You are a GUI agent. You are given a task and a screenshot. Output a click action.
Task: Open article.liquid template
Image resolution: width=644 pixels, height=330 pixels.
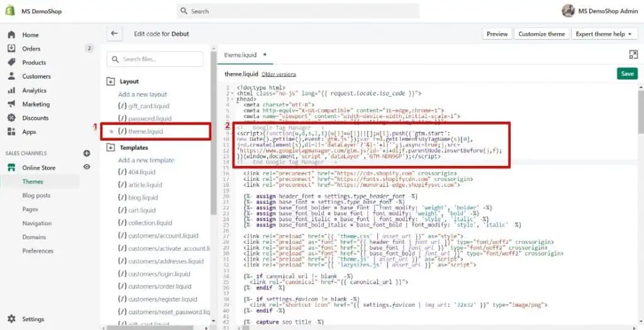(140, 185)
